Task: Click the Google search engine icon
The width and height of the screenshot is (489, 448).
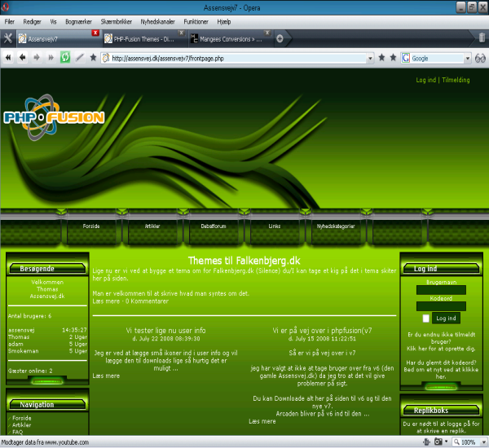Action: 406,58
